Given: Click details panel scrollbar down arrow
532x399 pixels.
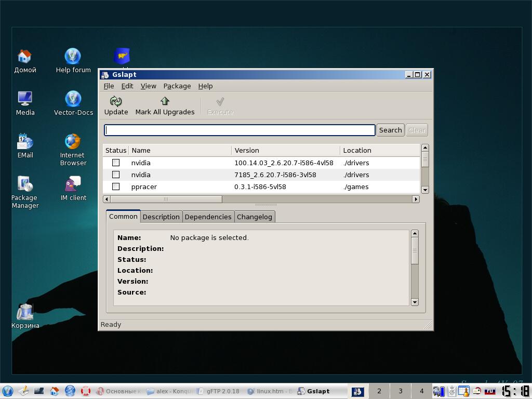Looking at the screenshot, I should 415,302.
